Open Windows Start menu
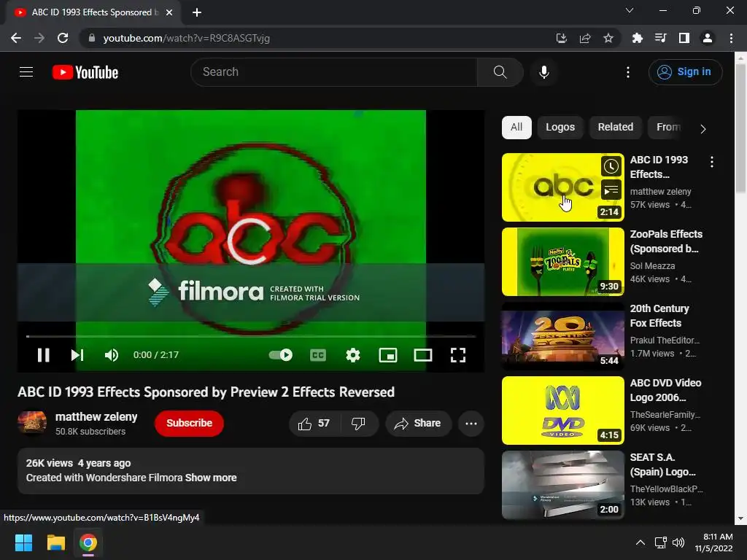The height and width of the screenshot is (560, 747). pyautogui.click(x=23, y=542)
